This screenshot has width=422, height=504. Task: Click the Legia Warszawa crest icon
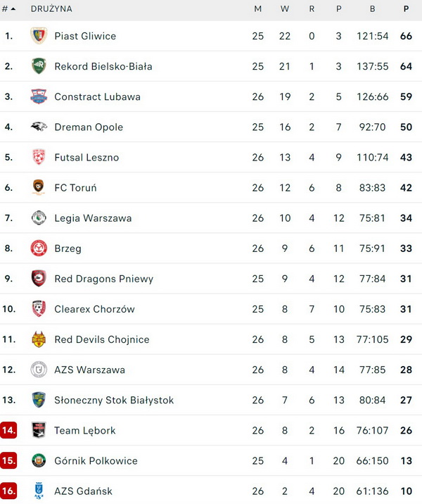pyautogui.click(x=39, y=218)
